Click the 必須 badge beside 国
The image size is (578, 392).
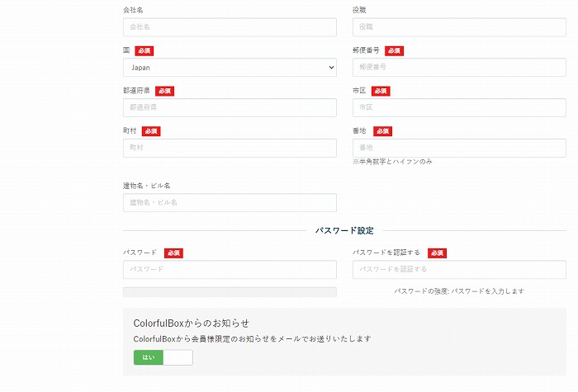[x=144, y=51]
